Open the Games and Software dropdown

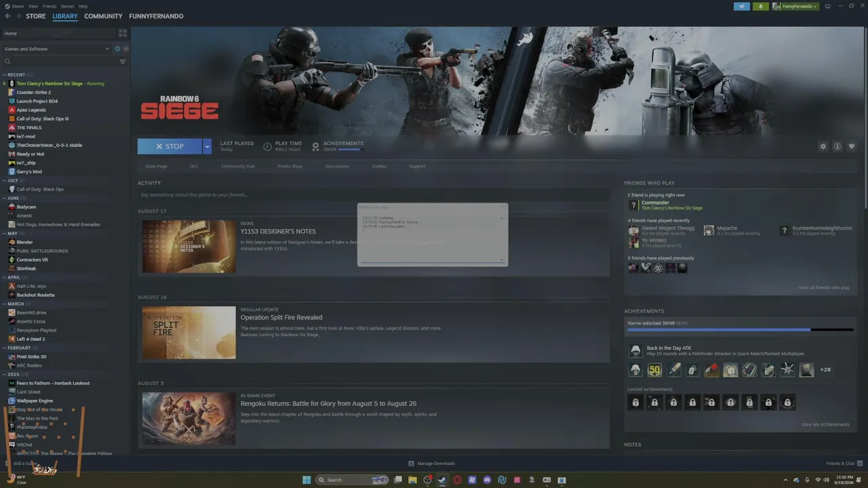[x=56, y=49]
